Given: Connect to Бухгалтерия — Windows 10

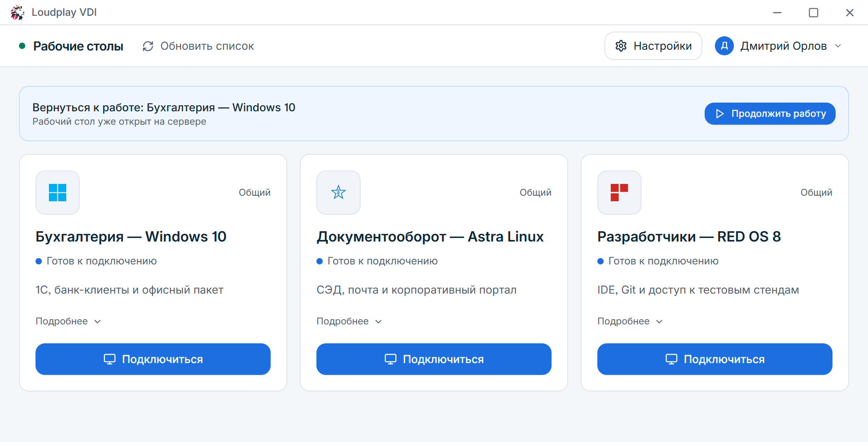Looking at the screenshot, I should [x=153, y=359].
